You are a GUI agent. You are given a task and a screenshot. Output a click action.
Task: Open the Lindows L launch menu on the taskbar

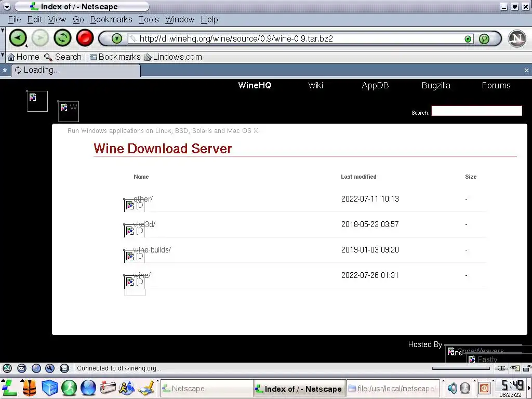pos(9,388)
